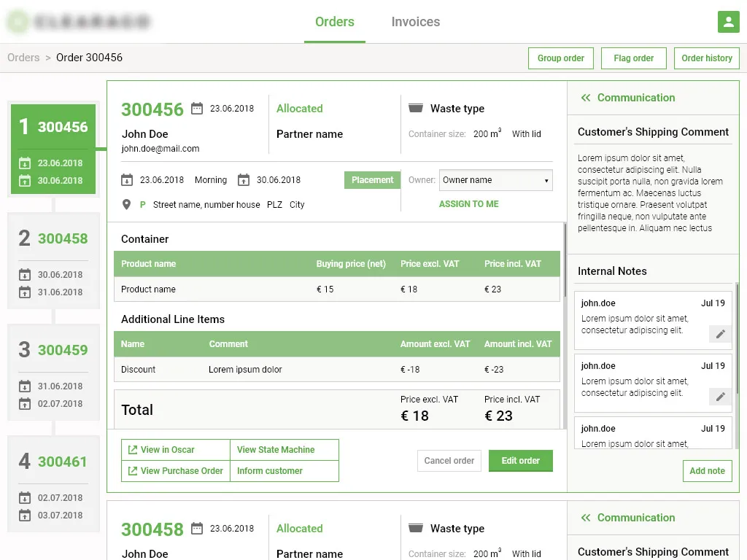Click calendar icon next to order 300456
747x560 pixels.
(x=197, y=109)
